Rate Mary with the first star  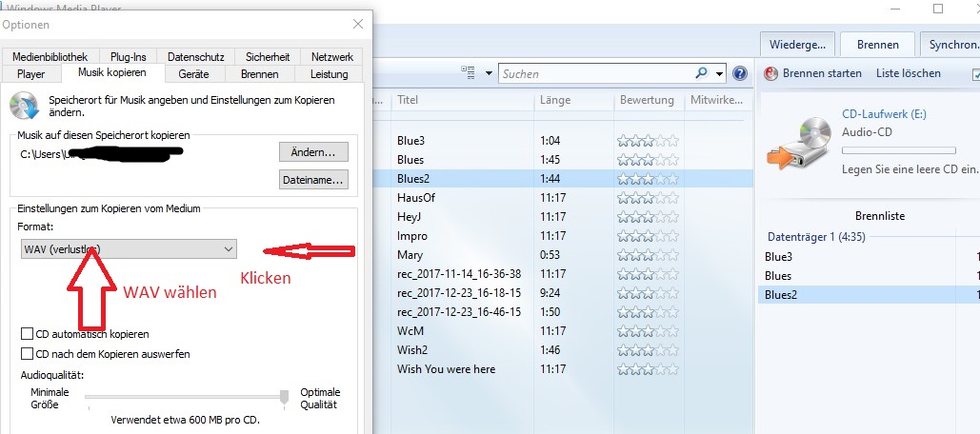tap(623, 255)
